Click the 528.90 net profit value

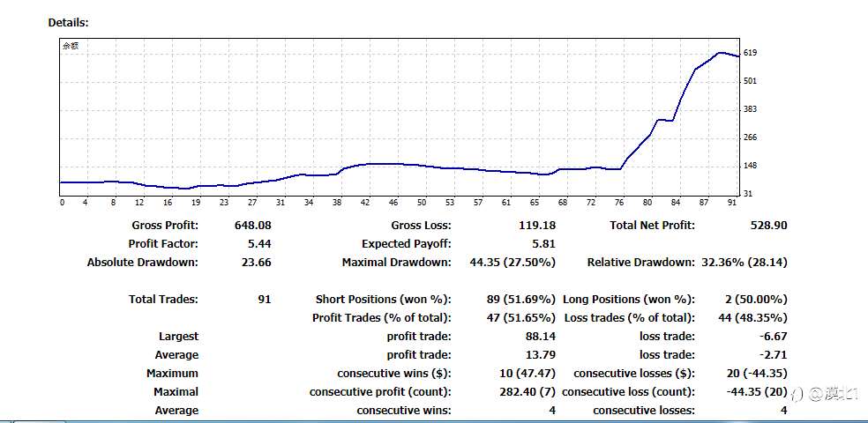click(x=768, y=226)
